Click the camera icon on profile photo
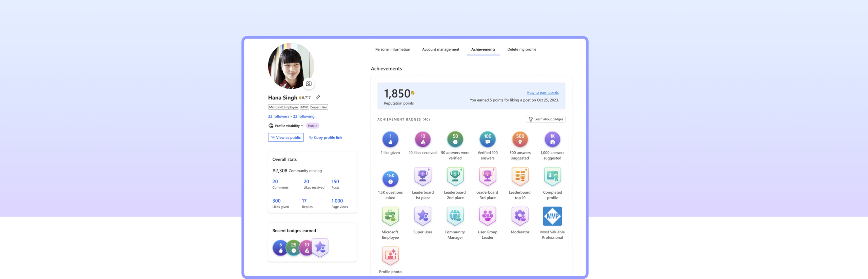868x279 pixels. [309, 84]
